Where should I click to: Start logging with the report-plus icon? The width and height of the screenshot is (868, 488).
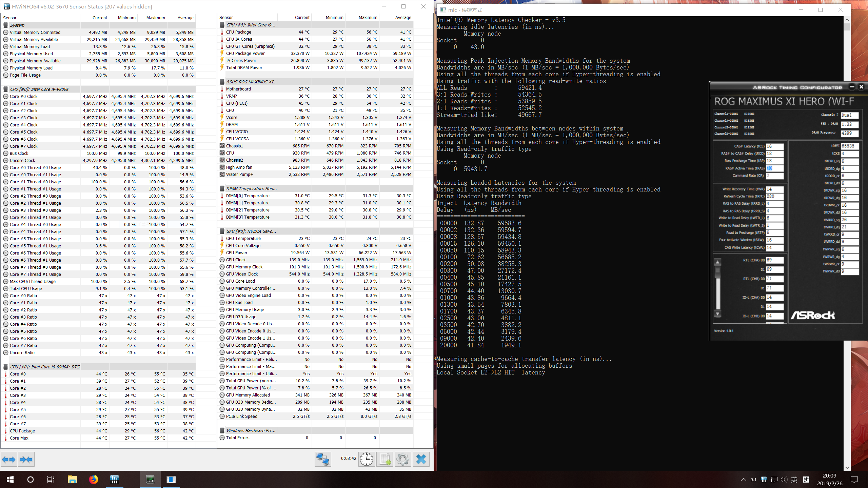(384, 459)
